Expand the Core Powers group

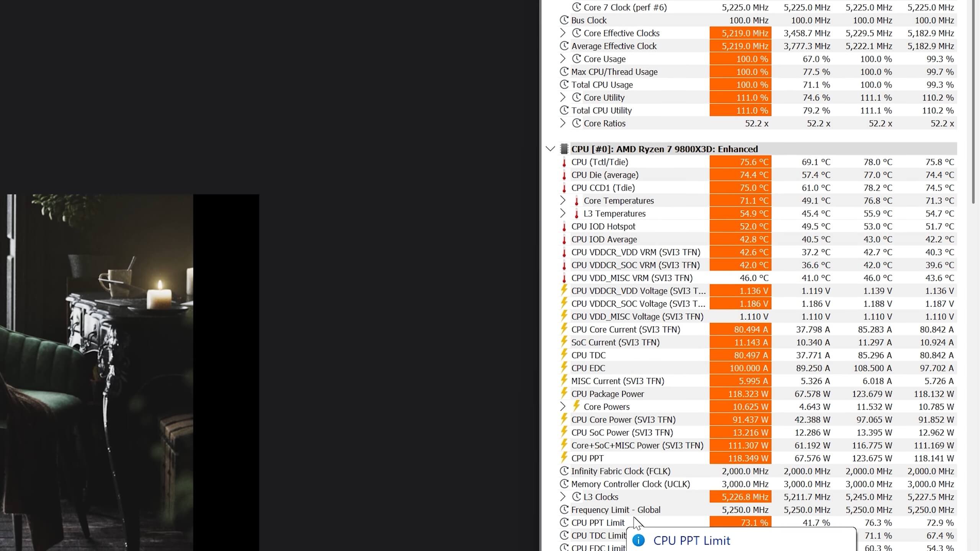tap(562, 406)
